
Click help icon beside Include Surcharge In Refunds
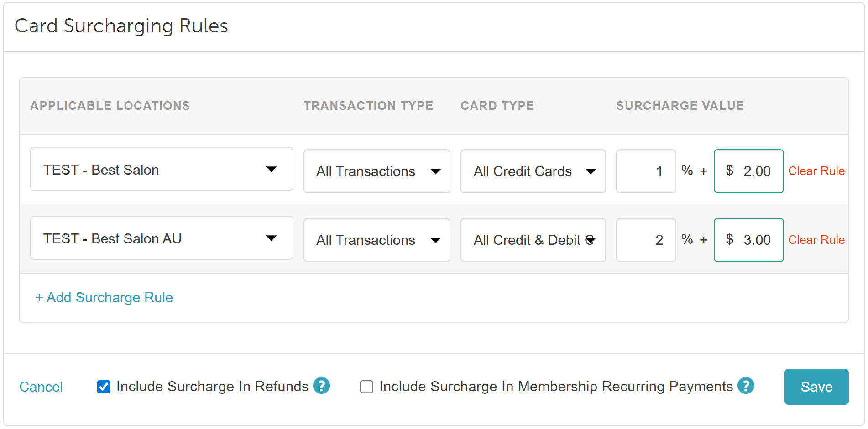321,386
